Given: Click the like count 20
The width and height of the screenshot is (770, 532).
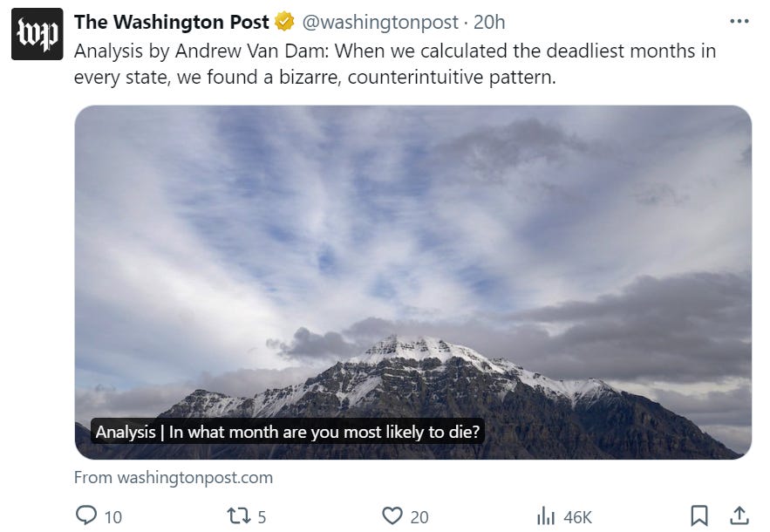Looking at the screenshot, I should pos(419,517).
